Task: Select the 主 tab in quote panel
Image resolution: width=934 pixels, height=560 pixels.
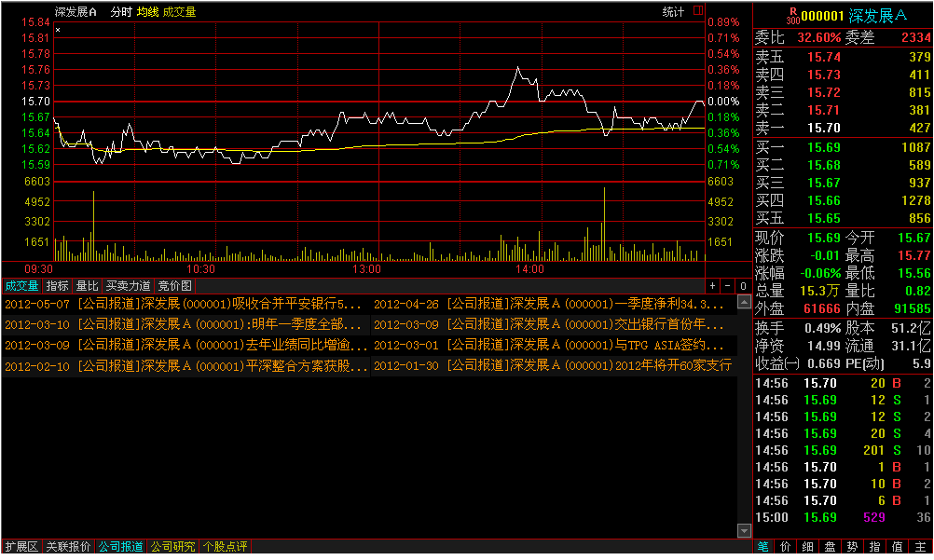Action: pyautogui.click(x=920, y=546)
